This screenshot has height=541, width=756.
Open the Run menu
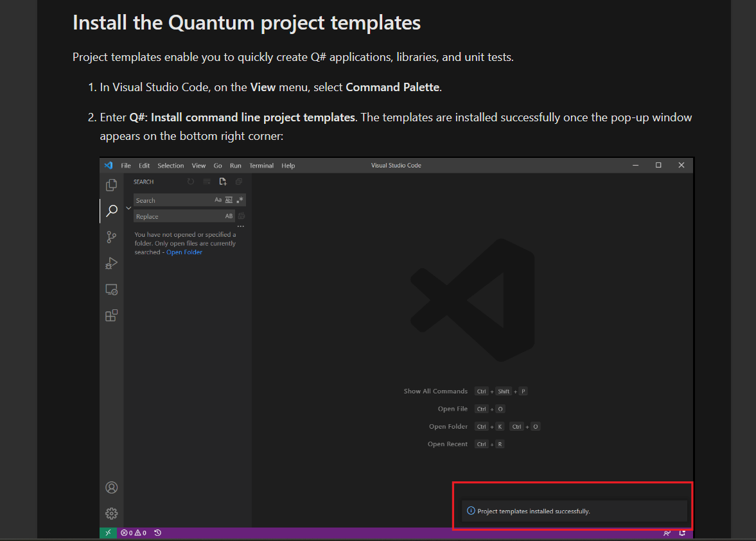[x=235, y=166]
